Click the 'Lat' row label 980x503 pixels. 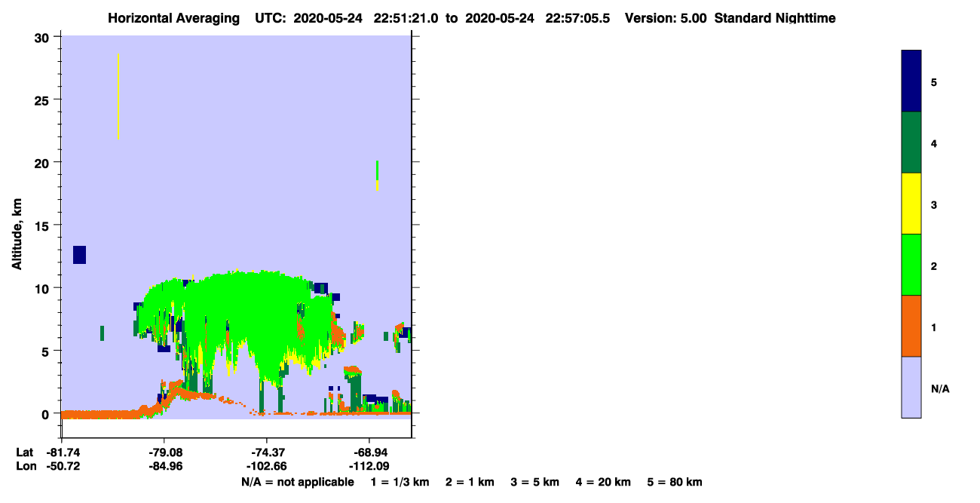point(24,452)
